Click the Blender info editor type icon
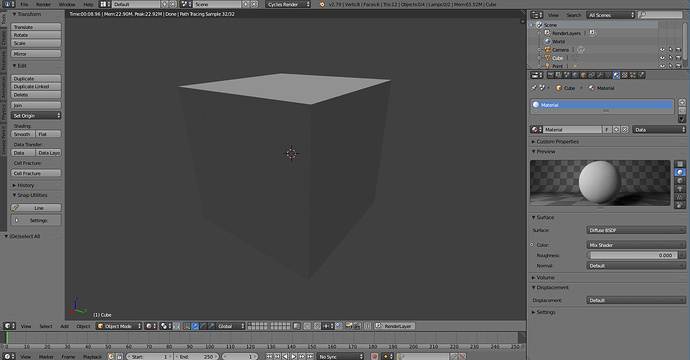 pyautogui.click(x=9, y=4)
